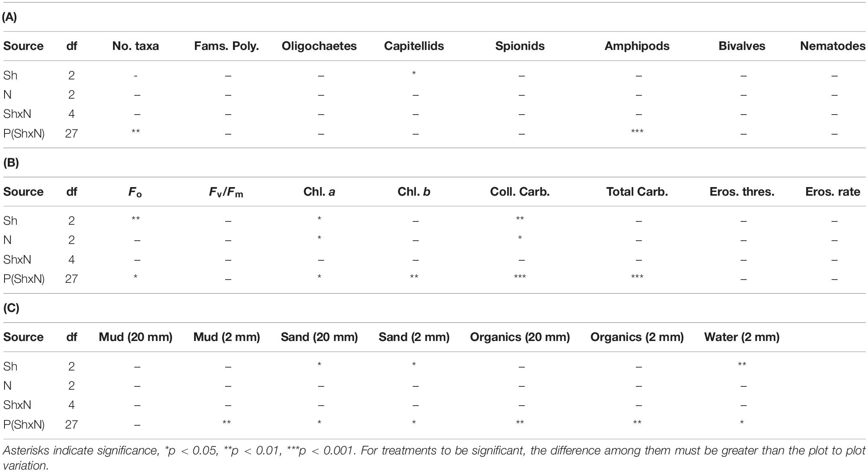Screen dimensions: 868x472
Task: Click the asterisk significance footnote text
Action: coord(434,458)
